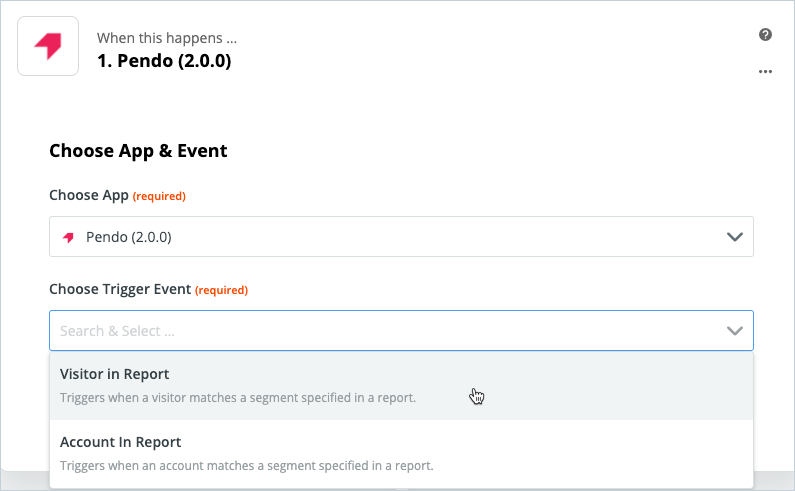Select the Account In Report trigger option
Screen dimensions: 795x491
point(401,453)
